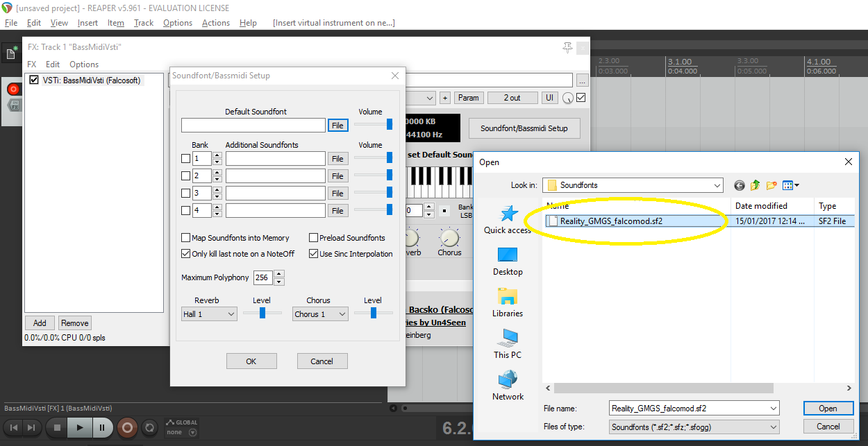
Task: Adjust the FX wet/dry mix knob
Action: 569,98
